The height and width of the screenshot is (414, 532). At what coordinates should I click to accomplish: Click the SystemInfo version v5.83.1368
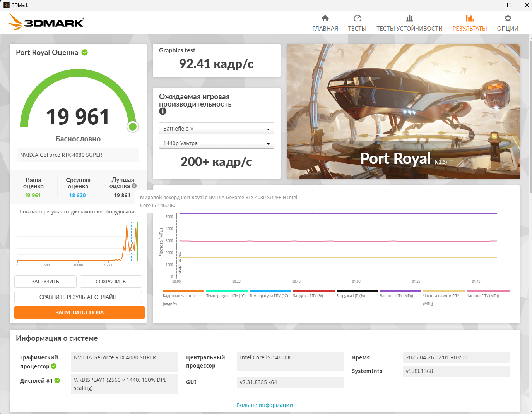coord(456,371)
